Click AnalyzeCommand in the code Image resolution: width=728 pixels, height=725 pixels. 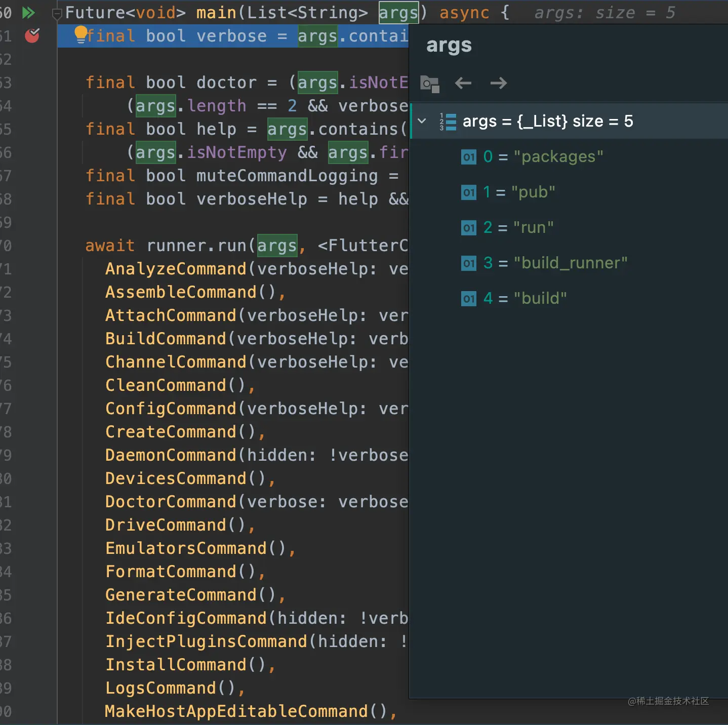(x=176, y=269)
